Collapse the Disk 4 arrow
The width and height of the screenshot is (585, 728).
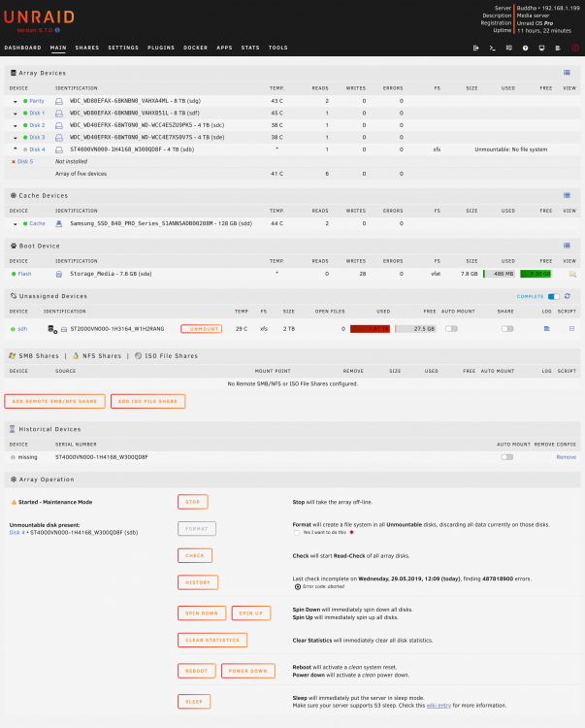16,149
